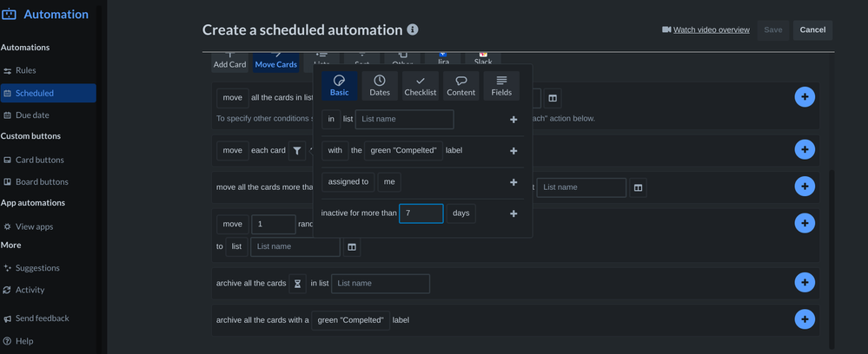Toggle the "list" destination option
The image size is (868, 354).
(x=236, y=246)
